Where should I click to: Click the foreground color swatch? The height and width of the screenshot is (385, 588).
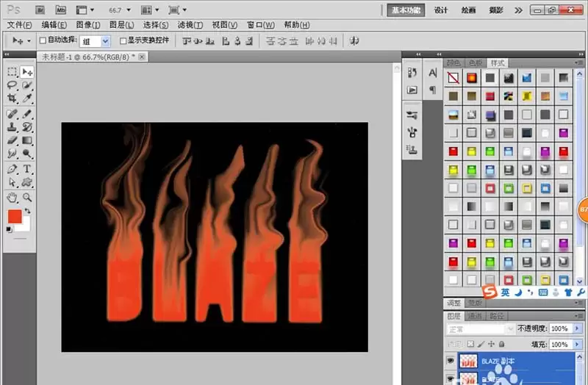coord(15,216)
